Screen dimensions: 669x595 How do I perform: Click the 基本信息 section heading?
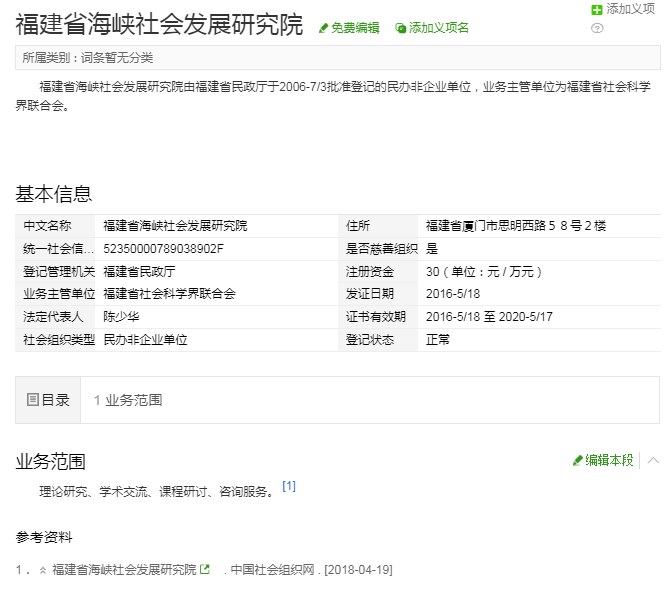pos(53,194)
